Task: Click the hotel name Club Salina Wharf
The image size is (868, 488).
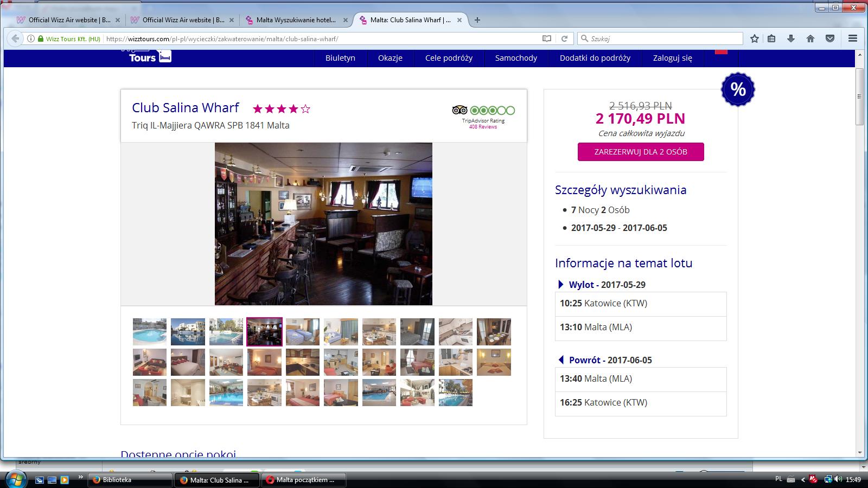Action: pyautogui.click(x=186, y=107)
